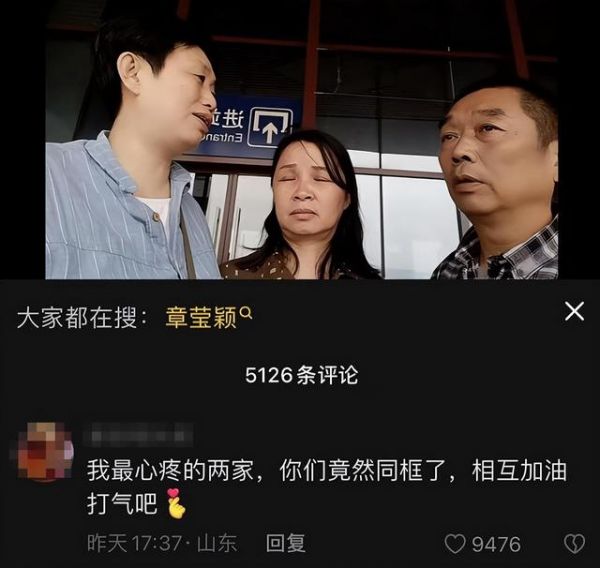This screenshot has width=600, height=568.
Task: Close the comments panel with the X
Action: pos(574,311)
